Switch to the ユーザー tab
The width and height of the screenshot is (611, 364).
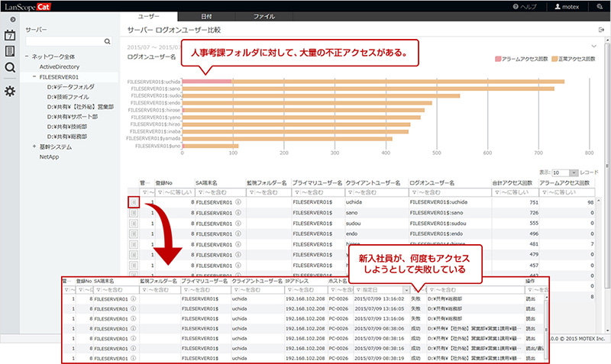[149, 16]
